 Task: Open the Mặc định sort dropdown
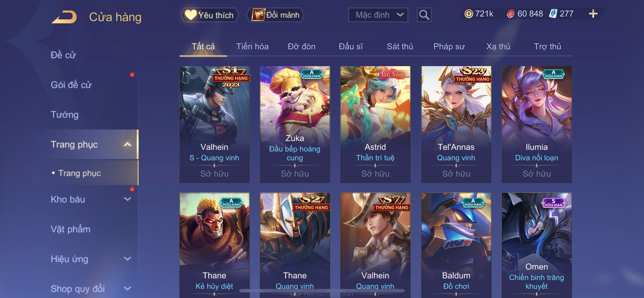378,15
